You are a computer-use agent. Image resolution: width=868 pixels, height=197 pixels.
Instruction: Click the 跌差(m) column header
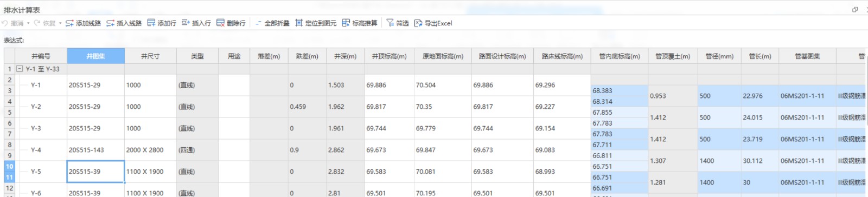point(307,56)
